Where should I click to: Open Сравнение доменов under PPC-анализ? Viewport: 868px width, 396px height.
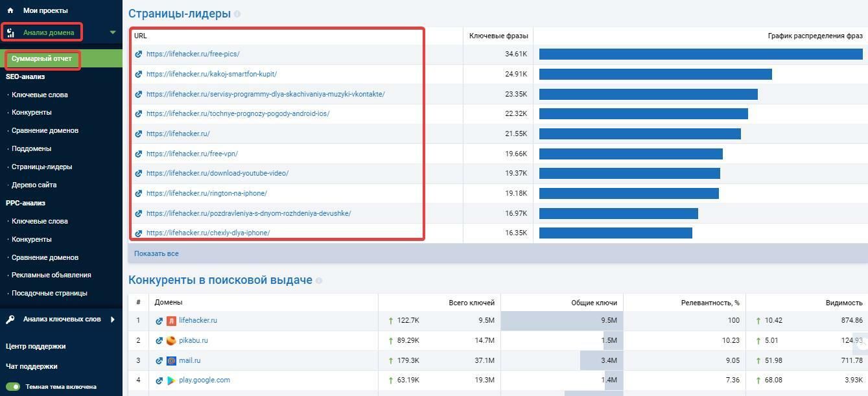click(45, 257)
